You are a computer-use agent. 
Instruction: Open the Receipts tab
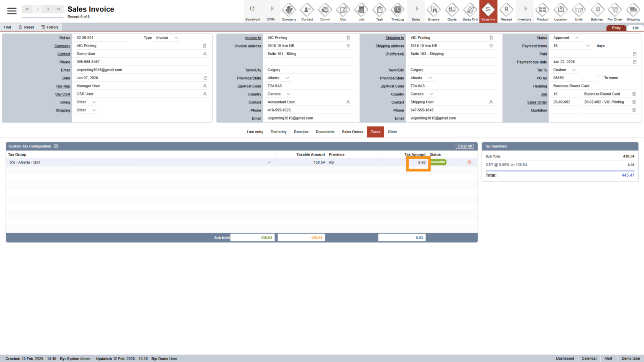(x=301, y=132)
